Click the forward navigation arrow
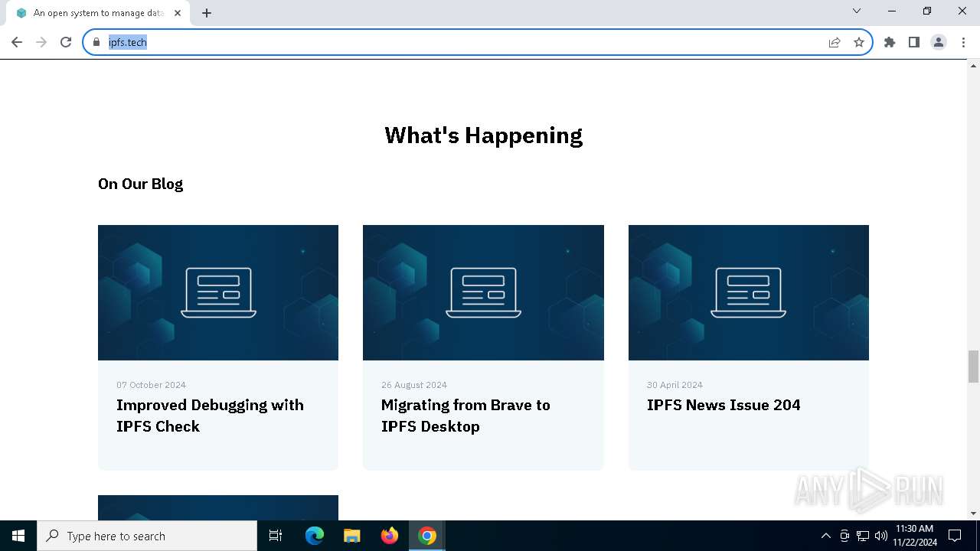980x551 pixels. tap(41, 42)
